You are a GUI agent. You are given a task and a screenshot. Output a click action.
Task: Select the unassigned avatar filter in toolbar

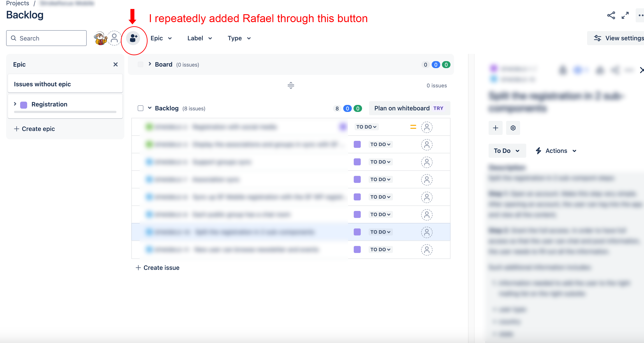tap(114, 38)
